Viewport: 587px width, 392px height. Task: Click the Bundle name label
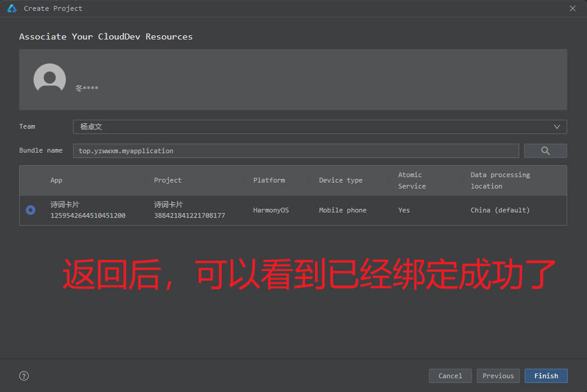[x=41, y=150]
